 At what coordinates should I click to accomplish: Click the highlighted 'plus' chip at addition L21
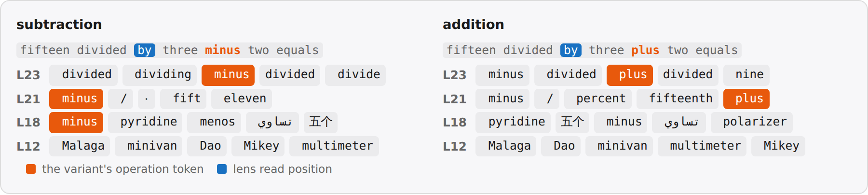(746, 99)
